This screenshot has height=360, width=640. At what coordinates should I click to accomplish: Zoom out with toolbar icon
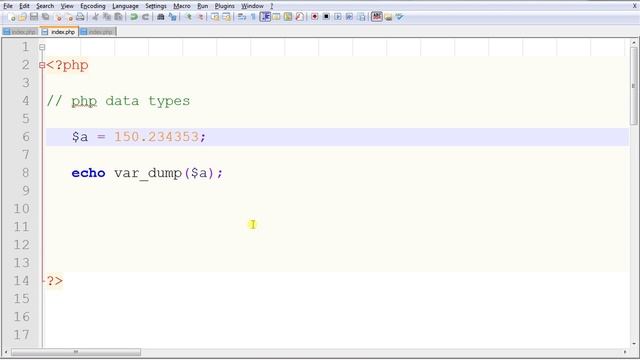coord(200,17)
